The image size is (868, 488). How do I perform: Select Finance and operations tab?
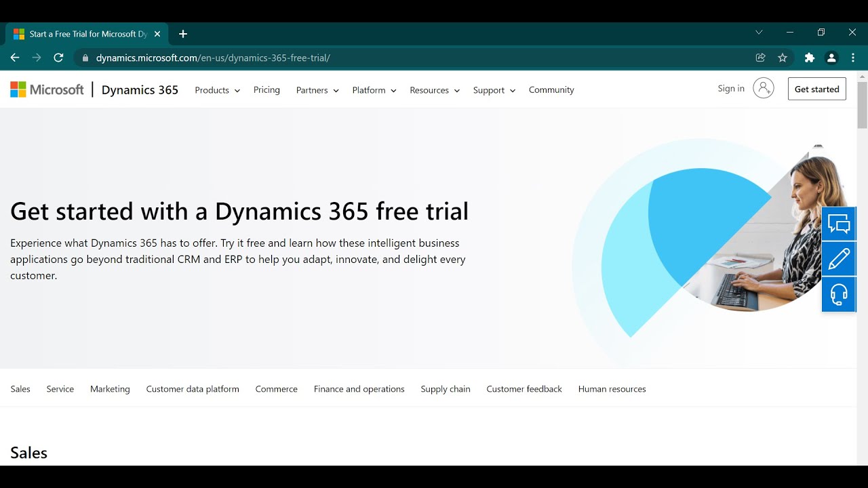(x=359, y=389)
